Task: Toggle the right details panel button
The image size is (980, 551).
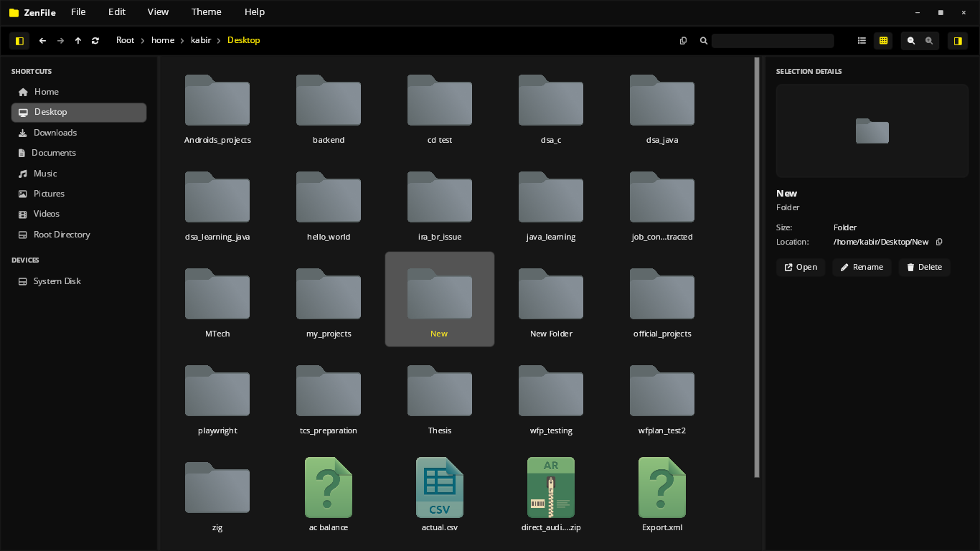Action: (958, 41)
